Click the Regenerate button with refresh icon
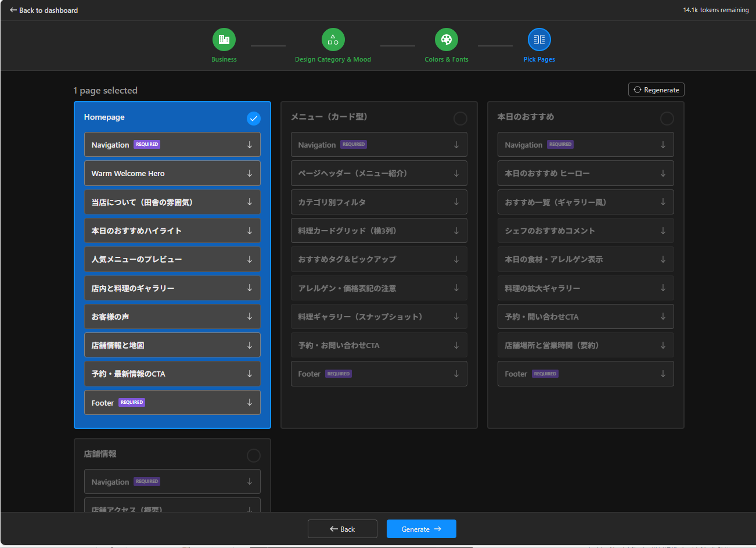 [x=656, y=89]
